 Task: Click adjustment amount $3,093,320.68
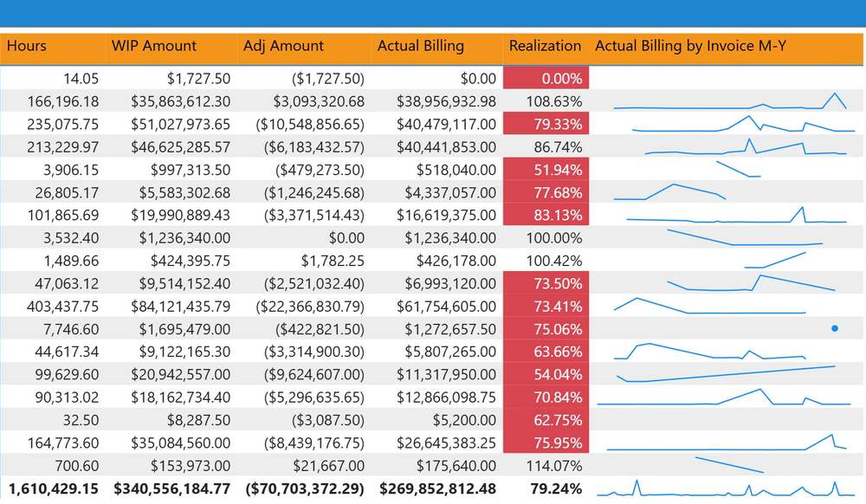319,101
